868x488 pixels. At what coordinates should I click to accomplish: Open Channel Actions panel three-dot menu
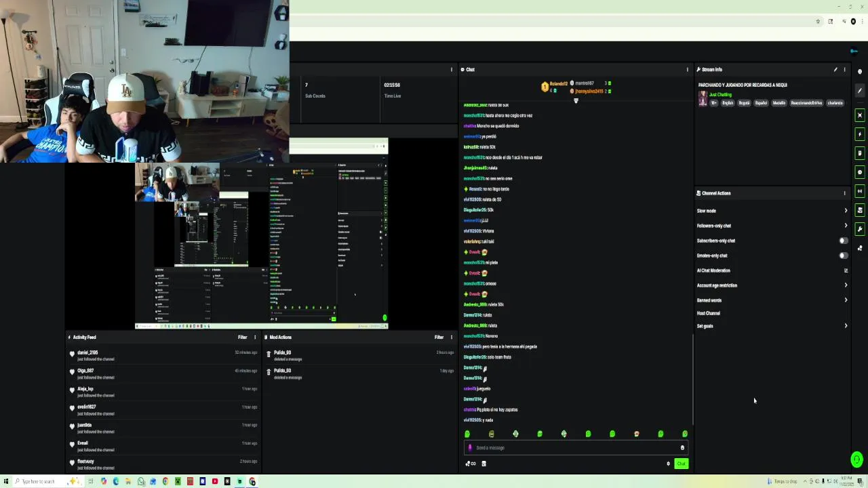(844, 193)
